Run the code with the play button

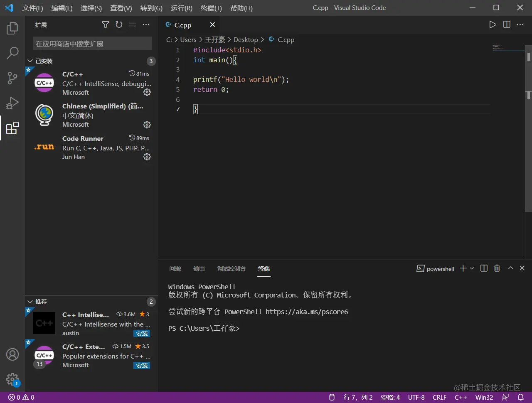click(493, 25)
